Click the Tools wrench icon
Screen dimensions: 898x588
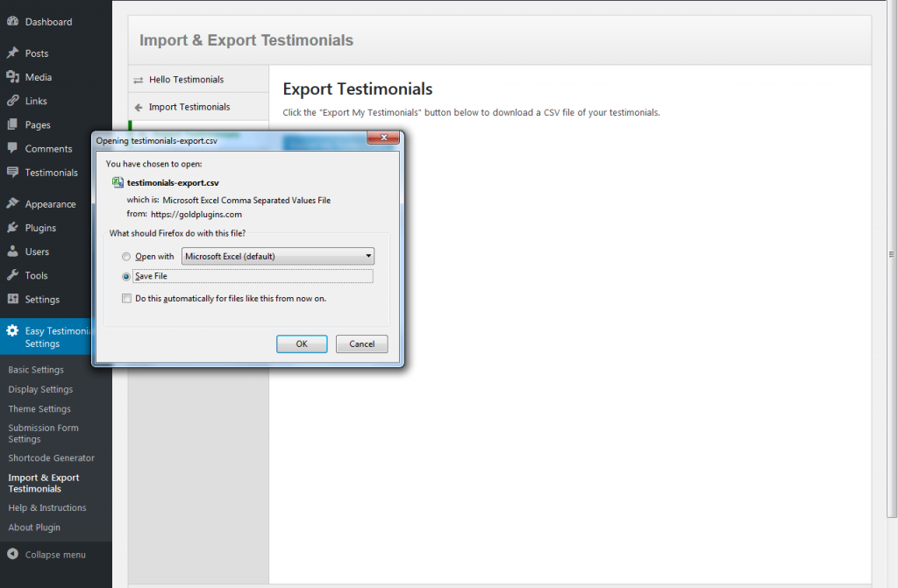coord(12,275)
